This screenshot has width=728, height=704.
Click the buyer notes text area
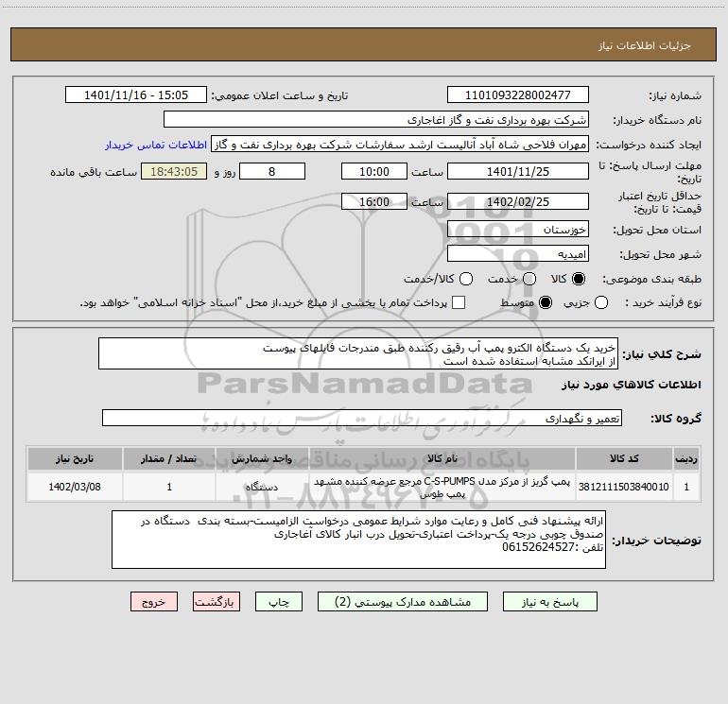(x=359, y=540)
